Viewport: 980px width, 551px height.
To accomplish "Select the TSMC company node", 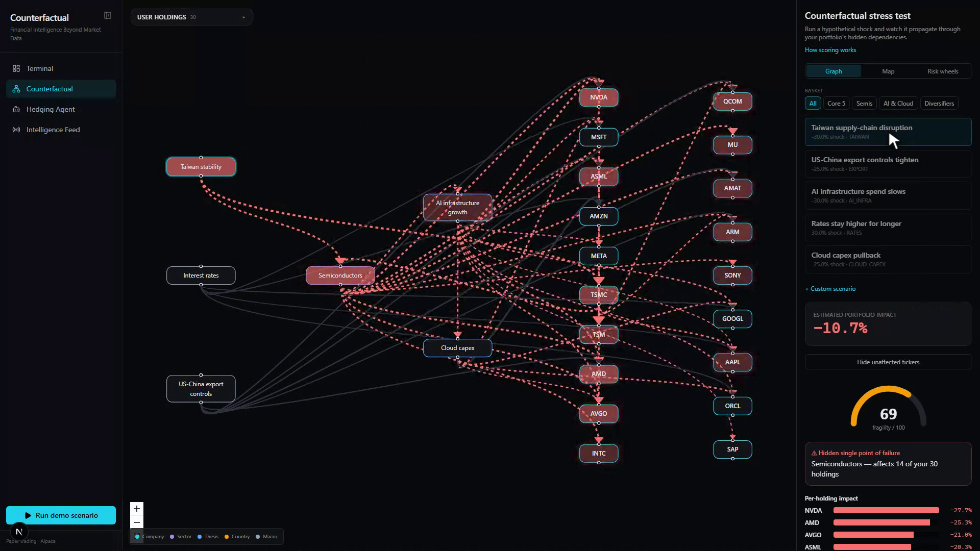I will [599, 295].
